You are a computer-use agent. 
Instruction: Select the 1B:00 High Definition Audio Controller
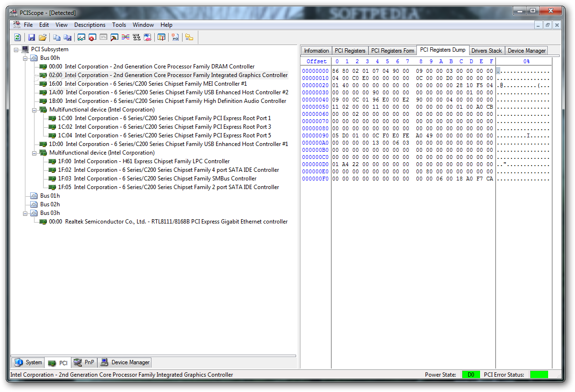pos(167,101)
